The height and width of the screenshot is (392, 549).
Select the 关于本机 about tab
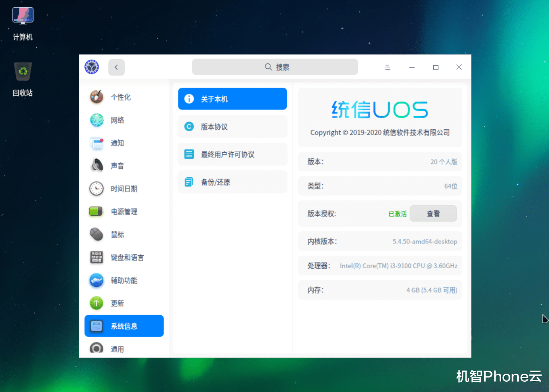(232, 98)
